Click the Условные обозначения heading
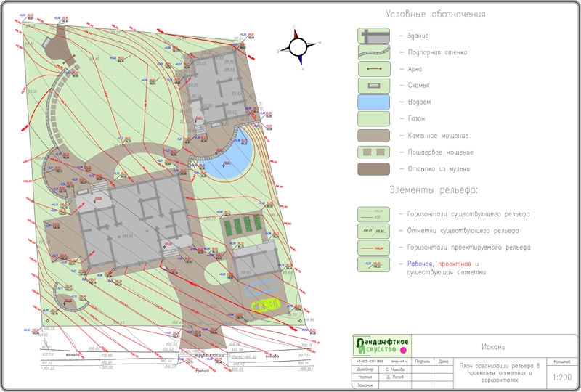 (x=435, y=15)
